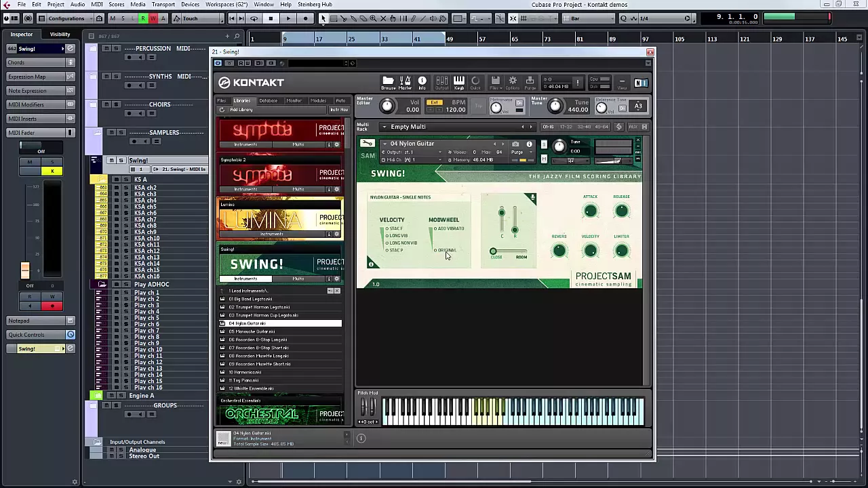Toggle plugin window power bypass button

(x=218, y=63)
